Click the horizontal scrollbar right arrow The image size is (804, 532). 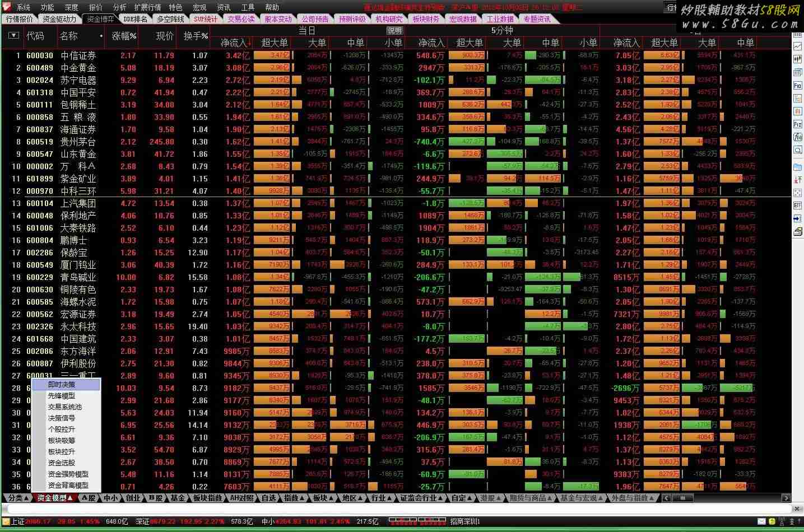[786, 498]
